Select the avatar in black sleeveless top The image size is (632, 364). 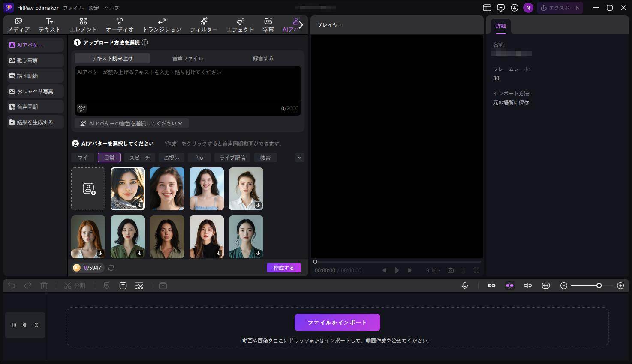coord(207,237)
